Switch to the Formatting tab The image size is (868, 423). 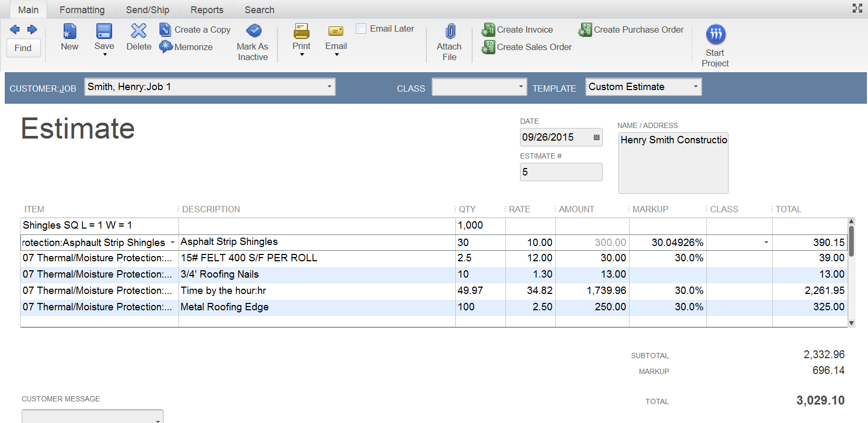coord(82,10)
